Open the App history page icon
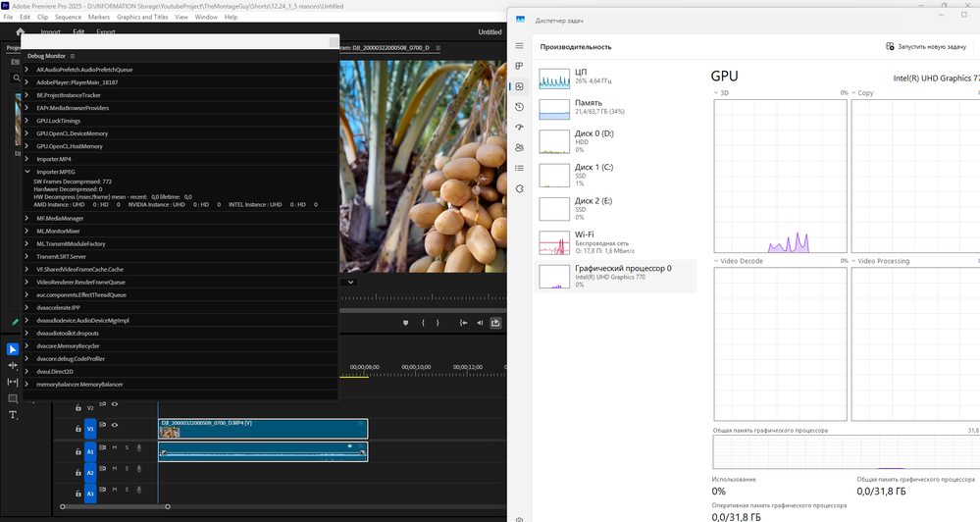 point(519,107)
